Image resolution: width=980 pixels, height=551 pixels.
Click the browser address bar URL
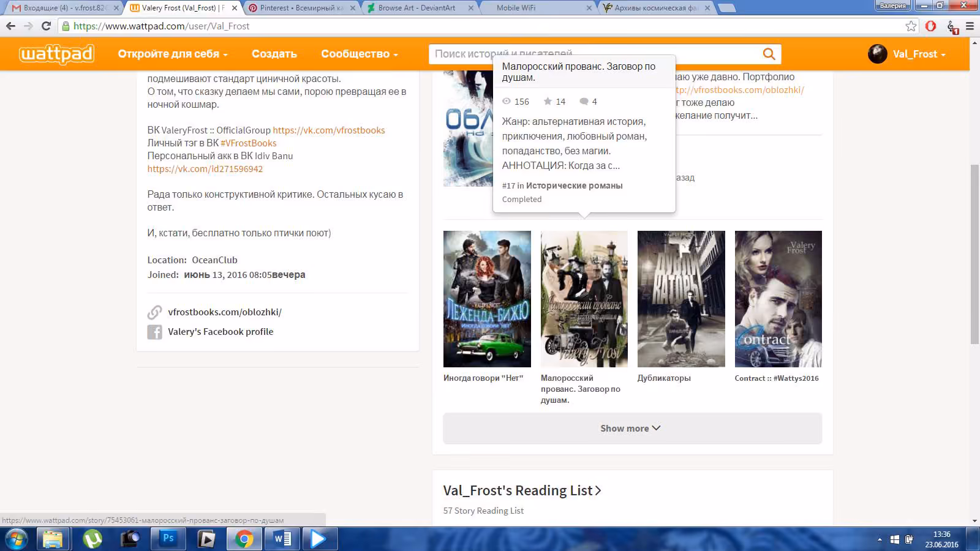click(x=162, y=26)
